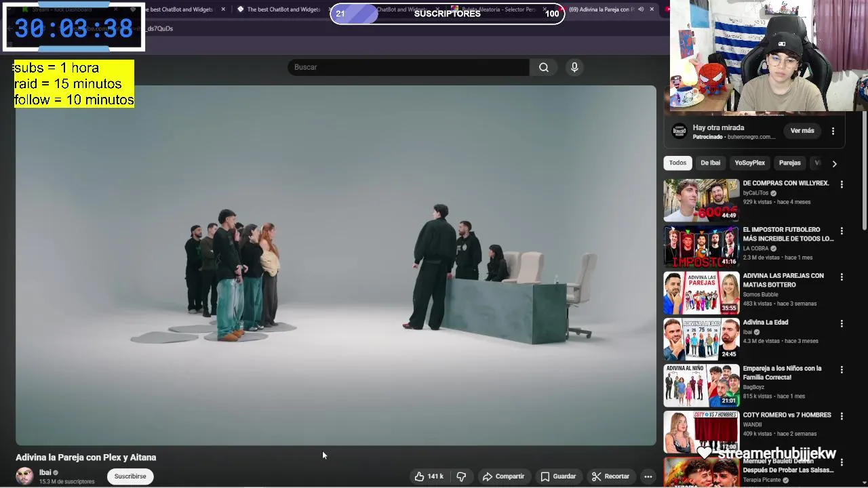
Task: Open options menu for ADIVINA LAS PAREJAS video
Action: click(842, 277)
